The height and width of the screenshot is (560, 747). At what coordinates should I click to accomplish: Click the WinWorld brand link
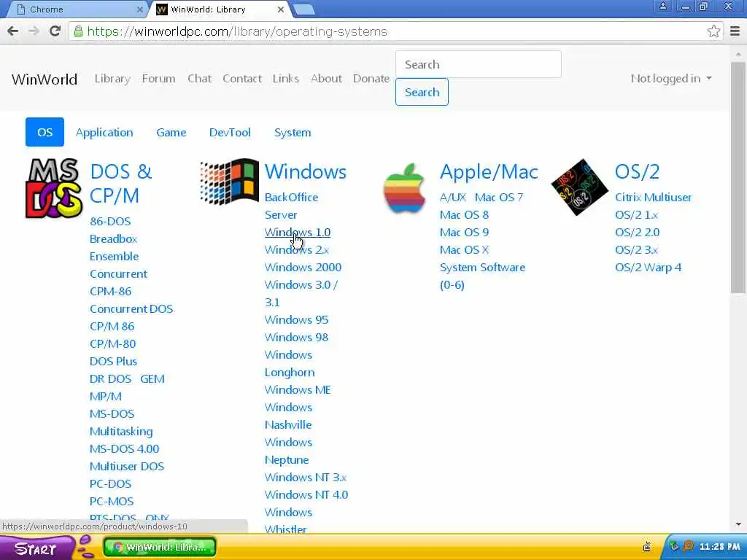click(x=44, y=79)
